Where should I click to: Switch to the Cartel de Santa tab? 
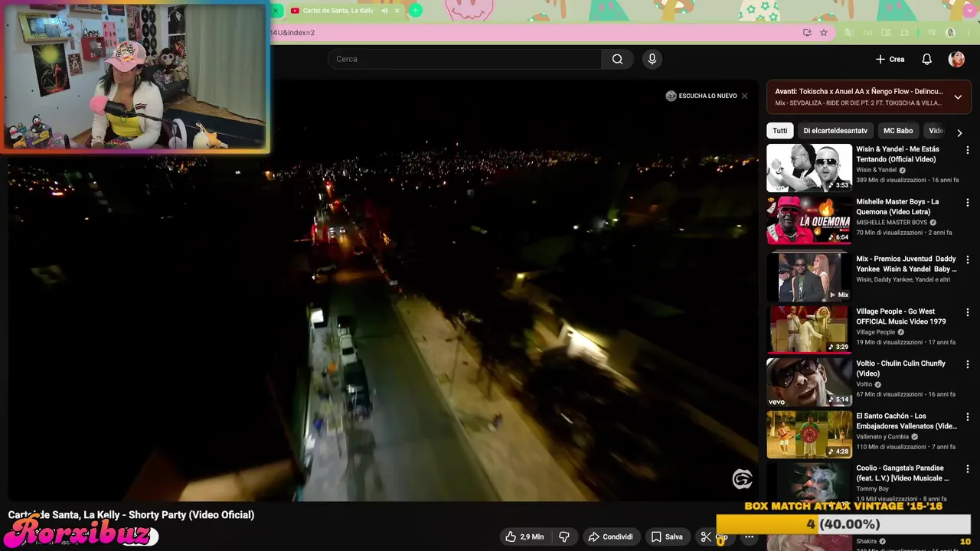(338, 11)
